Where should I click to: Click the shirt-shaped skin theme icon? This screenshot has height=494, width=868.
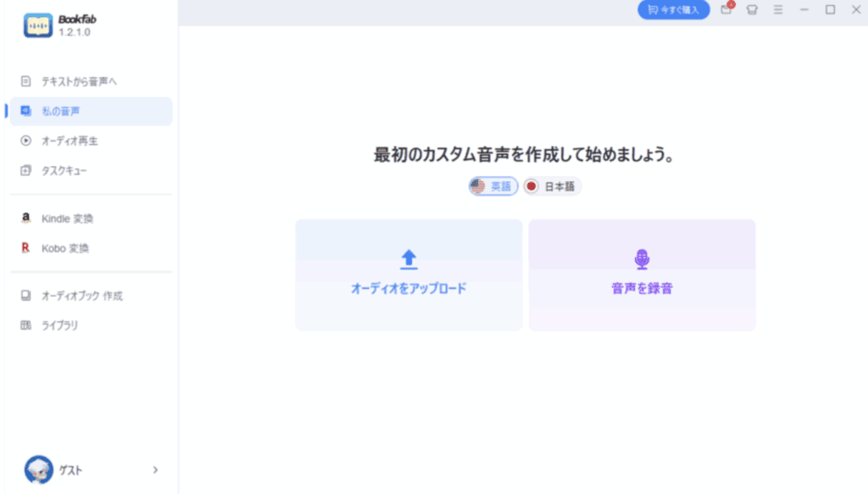coord(752,10)
